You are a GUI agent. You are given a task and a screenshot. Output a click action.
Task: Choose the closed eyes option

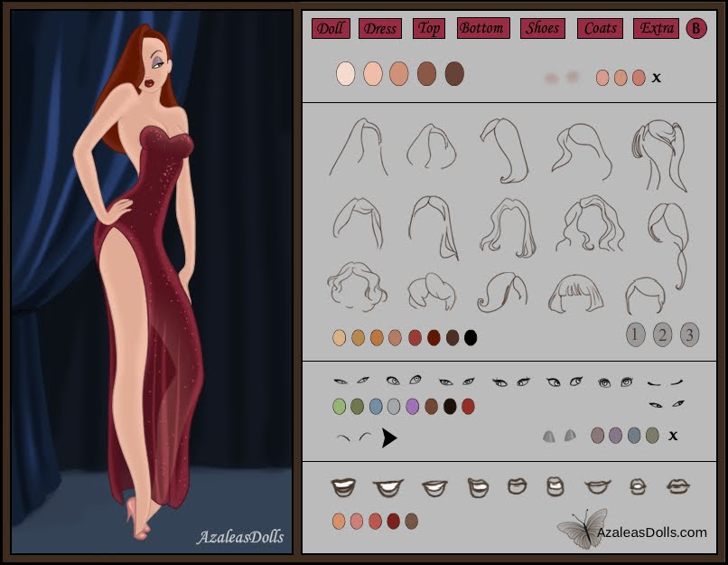666,382
